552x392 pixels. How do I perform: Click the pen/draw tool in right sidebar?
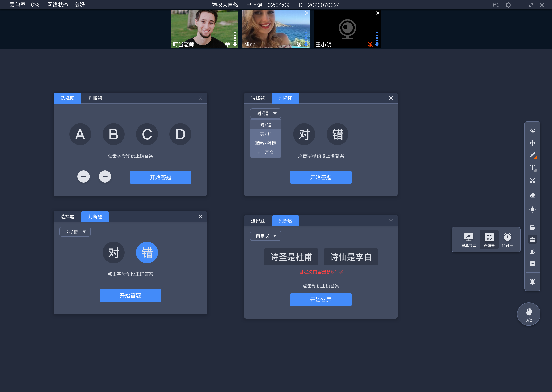tap(532, 155)
